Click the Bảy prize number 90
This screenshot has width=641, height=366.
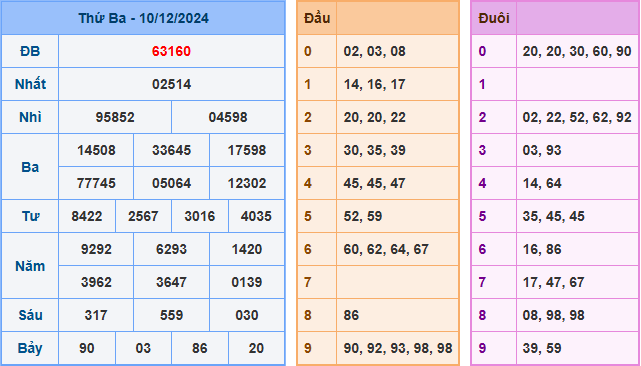(x=87, y=348)
